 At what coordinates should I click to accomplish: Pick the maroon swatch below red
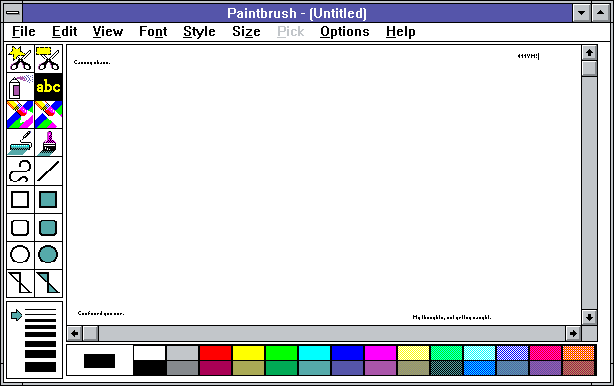pos(215,368)
